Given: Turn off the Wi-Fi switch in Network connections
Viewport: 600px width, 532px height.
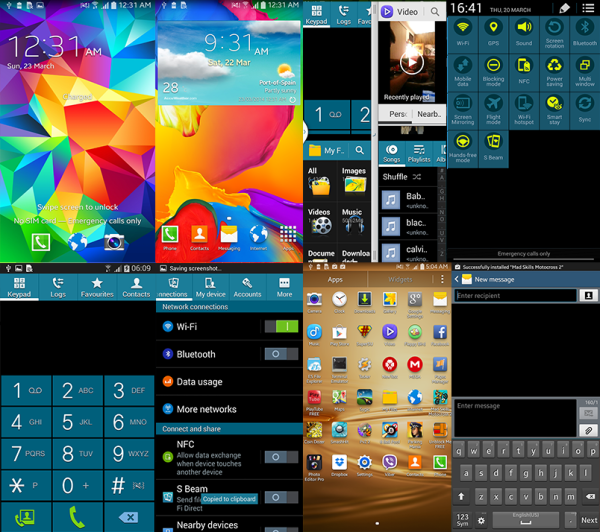Looking at the screenshot, I should [282, 326].
